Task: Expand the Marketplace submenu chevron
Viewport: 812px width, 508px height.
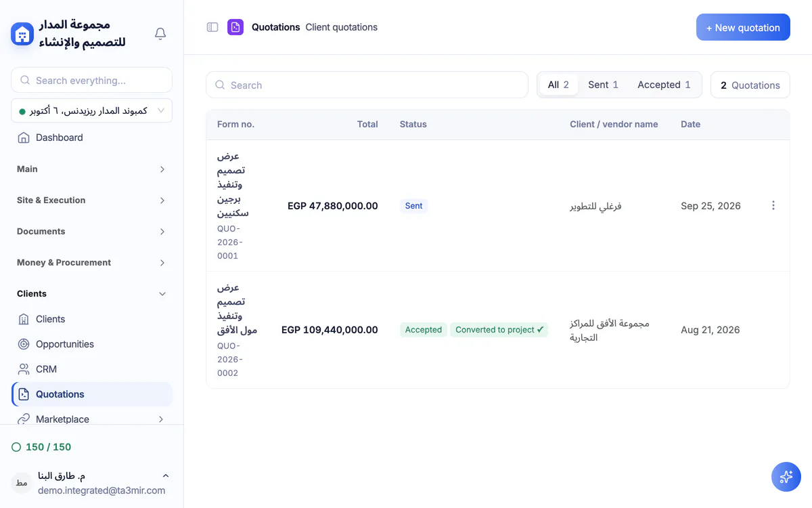Action: (161, 419)
